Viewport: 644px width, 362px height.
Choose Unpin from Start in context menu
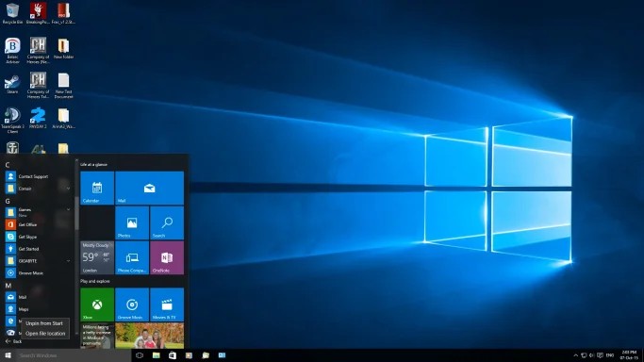pyautogui.click(x=44, y=323)
